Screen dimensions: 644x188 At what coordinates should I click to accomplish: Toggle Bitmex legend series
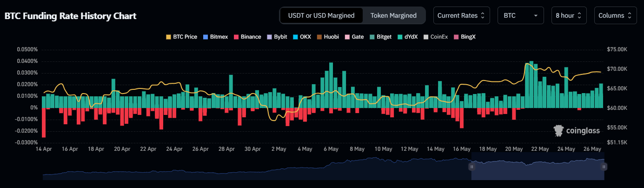point(215,36)
